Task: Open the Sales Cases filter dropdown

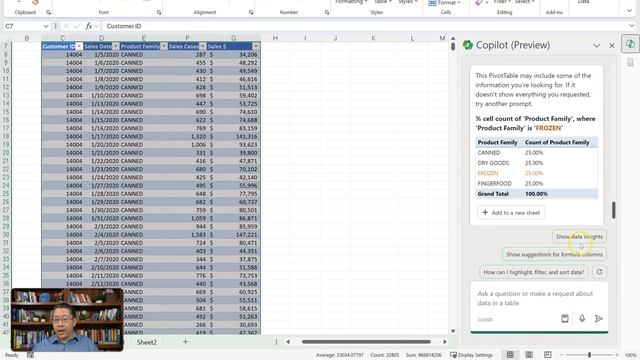Action: click(202, 47)
